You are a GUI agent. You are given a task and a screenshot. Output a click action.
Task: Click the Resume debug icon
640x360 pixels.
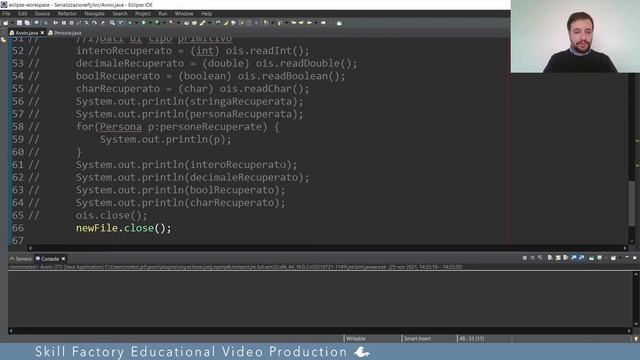pos(56,23)
